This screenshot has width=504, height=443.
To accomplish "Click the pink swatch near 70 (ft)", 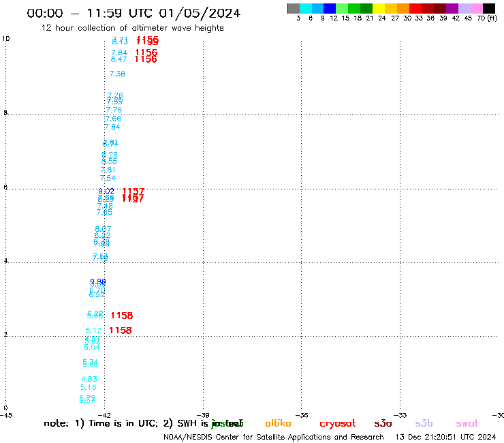I will pyautogui.click(x=476, y=8).
